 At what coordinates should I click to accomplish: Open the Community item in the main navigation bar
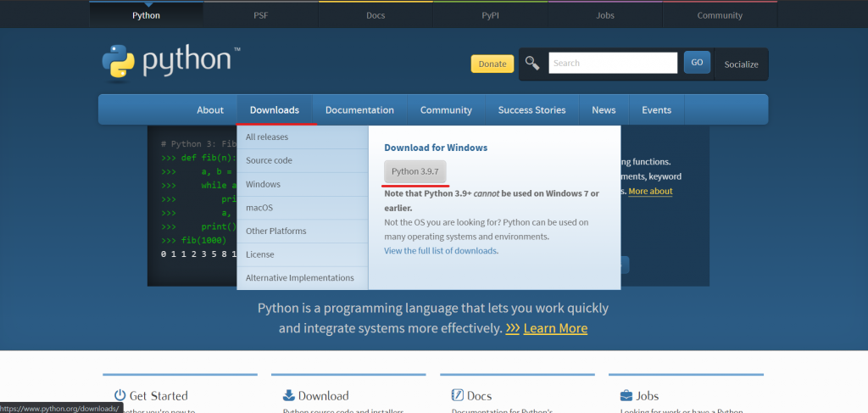point(446,109)
